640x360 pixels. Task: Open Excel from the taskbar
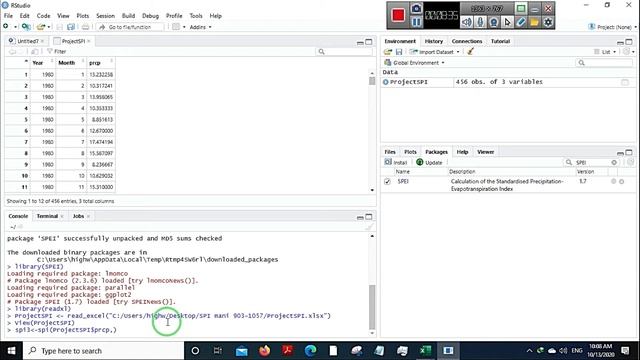[425, 351]
